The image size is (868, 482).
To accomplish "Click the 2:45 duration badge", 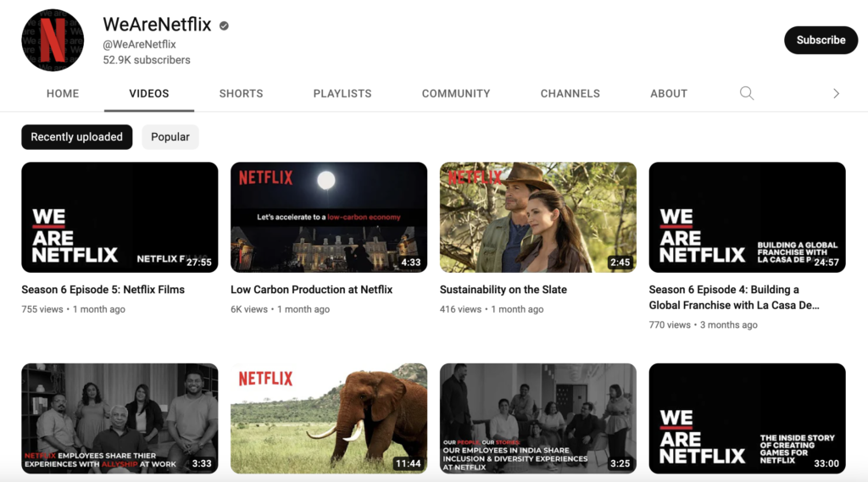I will (620, 263).
